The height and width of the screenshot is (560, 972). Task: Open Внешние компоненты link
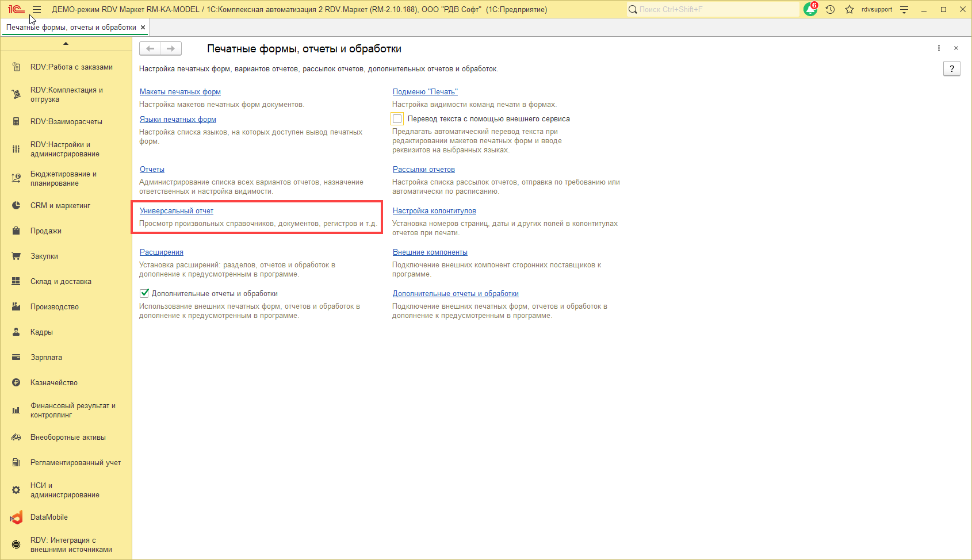(430, 252)
